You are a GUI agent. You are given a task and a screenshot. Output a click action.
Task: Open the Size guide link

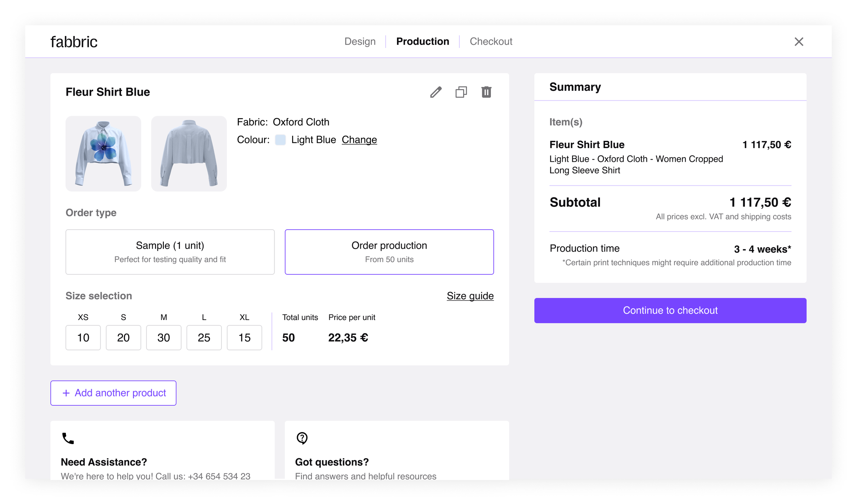click(470, 296)
